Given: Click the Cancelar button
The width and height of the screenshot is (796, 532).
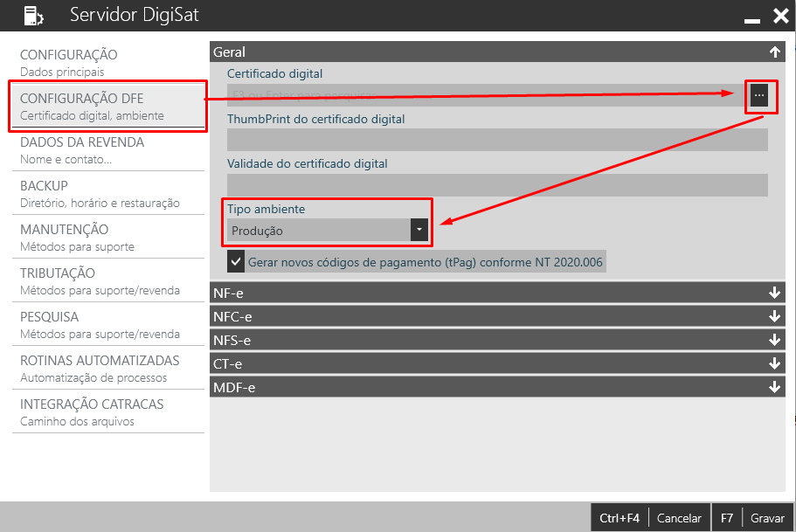Looking at the screenshot, I should [x=650, y=518].
